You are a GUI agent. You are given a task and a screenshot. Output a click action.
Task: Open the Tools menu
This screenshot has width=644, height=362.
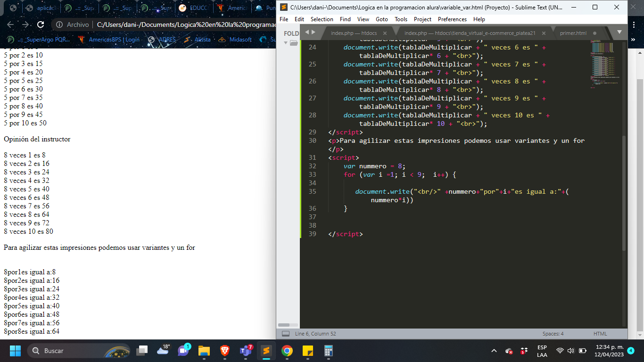[401, 19]
